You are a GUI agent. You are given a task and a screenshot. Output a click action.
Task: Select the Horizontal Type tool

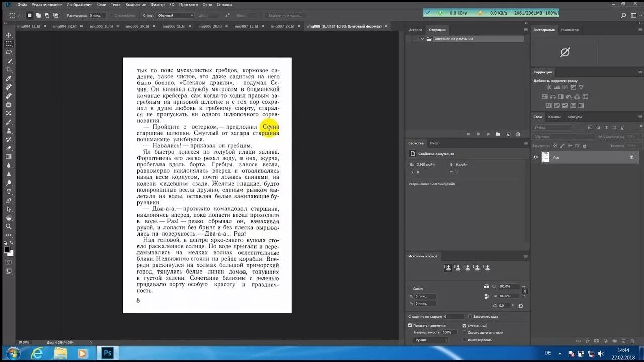pyautogui.click(x=9, y=192)
